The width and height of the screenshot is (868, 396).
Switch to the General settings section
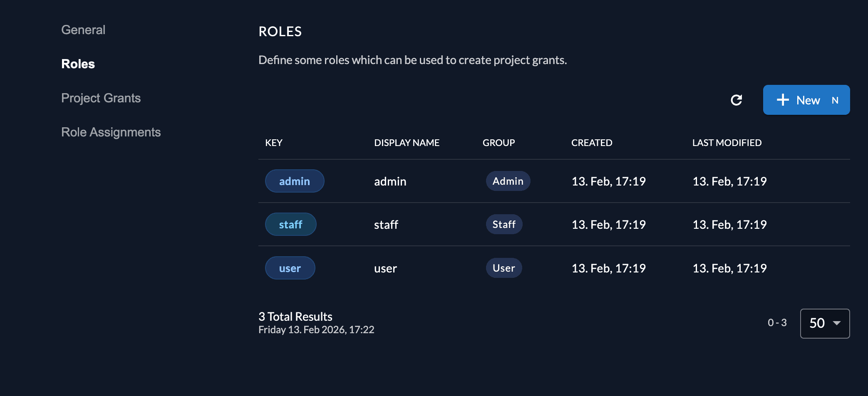[83, 30]
